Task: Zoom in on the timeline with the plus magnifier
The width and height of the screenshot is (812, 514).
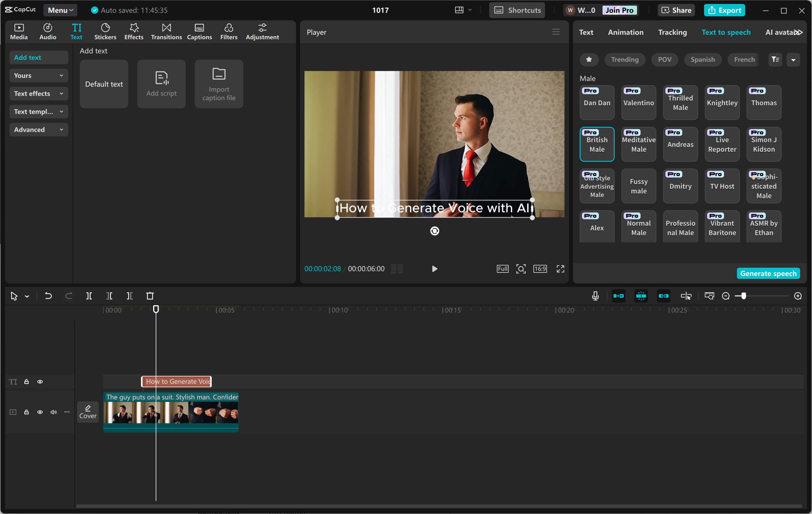Action: (x=798, y=296)
